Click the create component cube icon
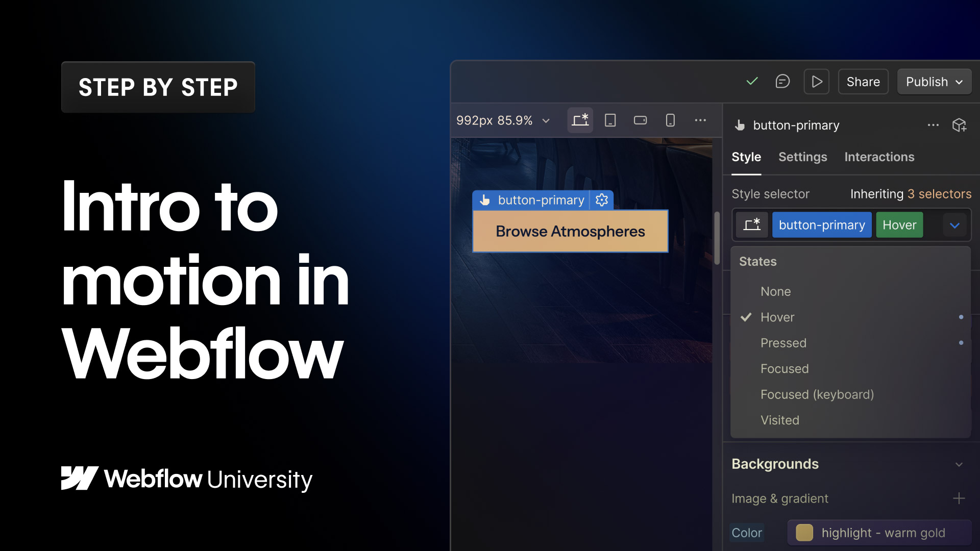 [x=959, y=125]
